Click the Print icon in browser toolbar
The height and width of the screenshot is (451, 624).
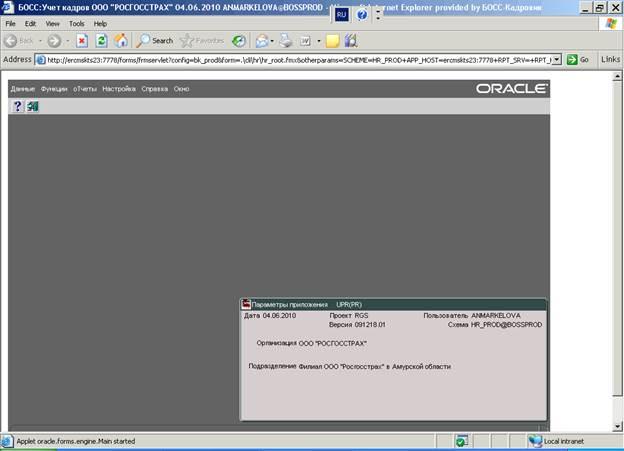point(285,41)
